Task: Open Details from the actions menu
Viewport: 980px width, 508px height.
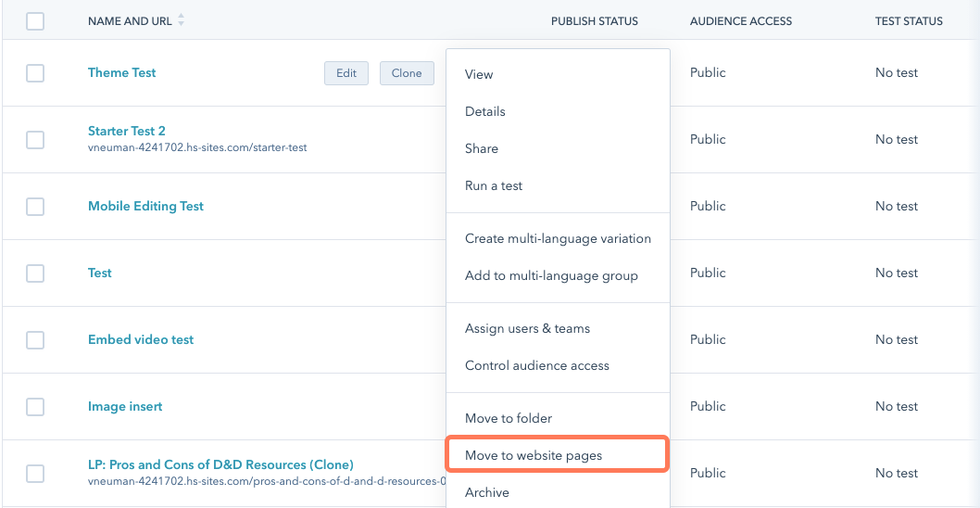Action: tap(485, 111)
